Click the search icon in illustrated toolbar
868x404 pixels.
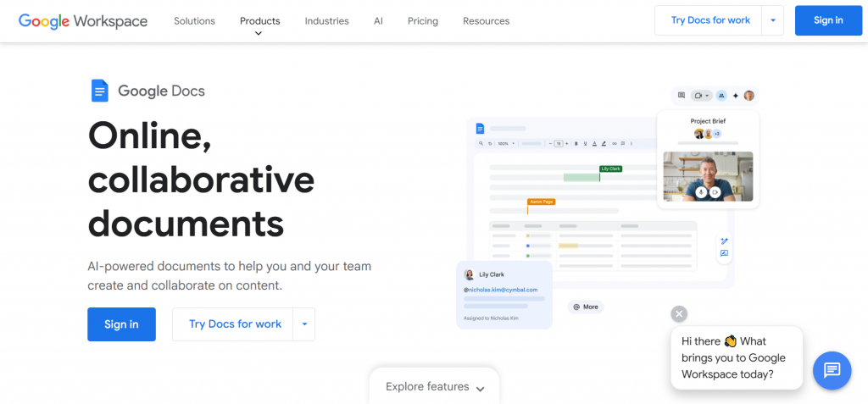point(481,143)
